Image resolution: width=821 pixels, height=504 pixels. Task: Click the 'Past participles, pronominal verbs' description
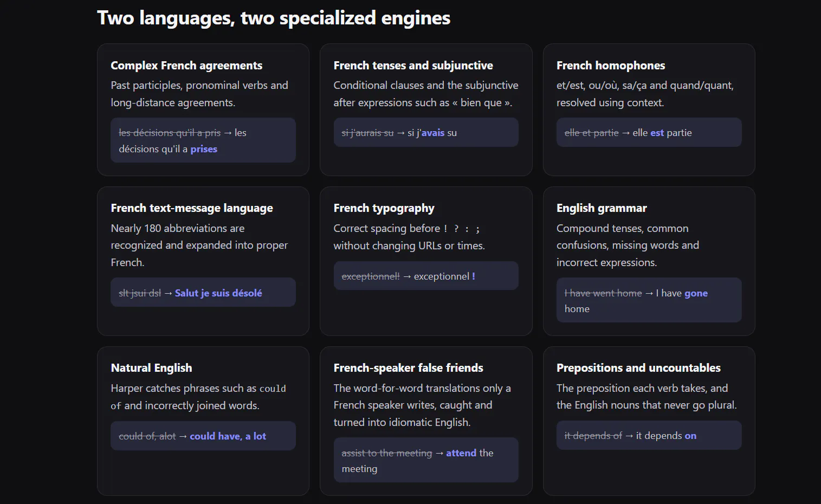(199, 94)
